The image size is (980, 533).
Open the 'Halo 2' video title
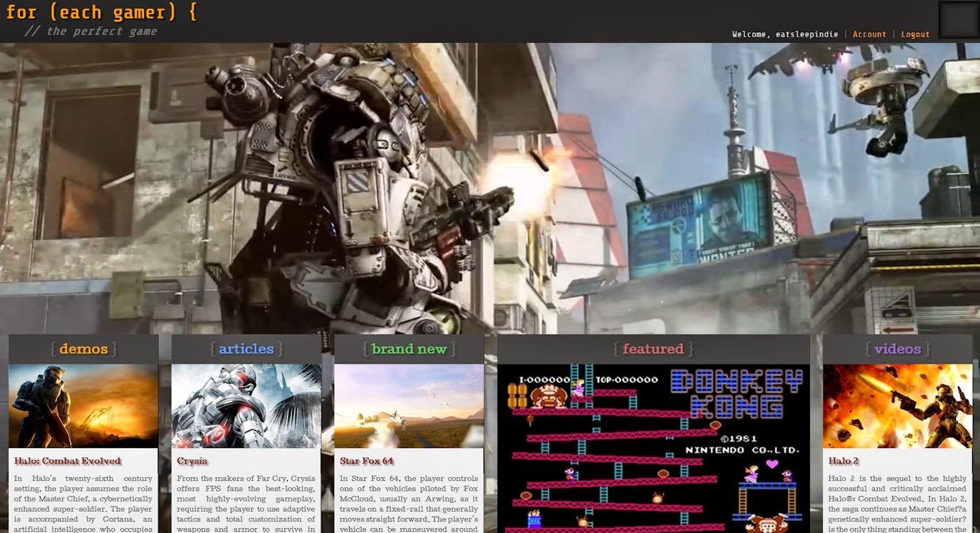click(x=844, y=461)
